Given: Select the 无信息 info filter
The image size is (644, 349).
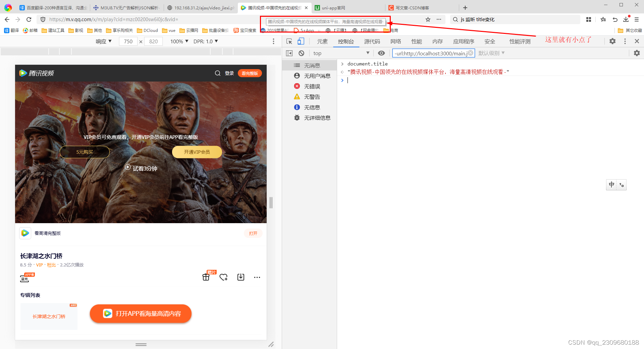Looking at the screenshot, I should tap(310, 107).
